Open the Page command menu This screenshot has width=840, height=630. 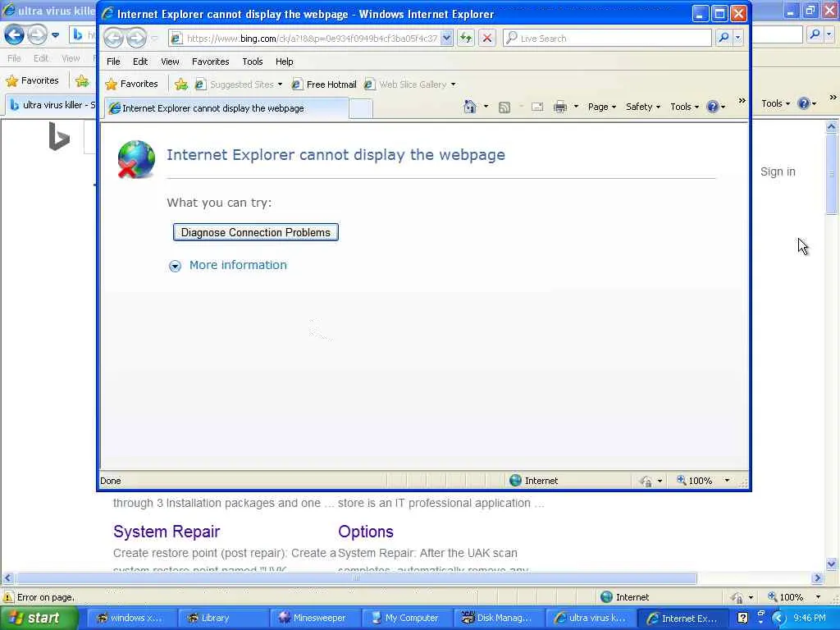point(601,107)
